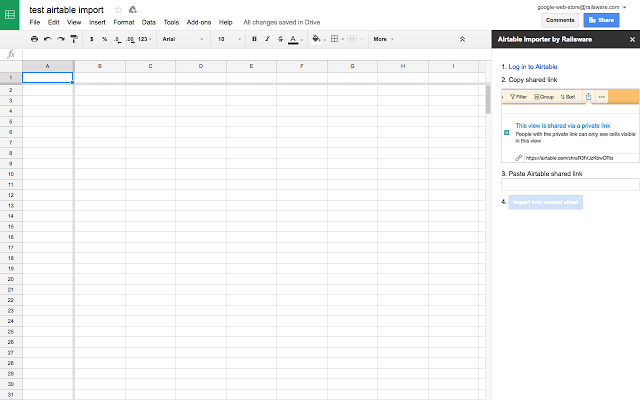Screen dimensions: 640x400
Task: Click Filter in the Airtable preview image
Action: (x=518, y=97)
